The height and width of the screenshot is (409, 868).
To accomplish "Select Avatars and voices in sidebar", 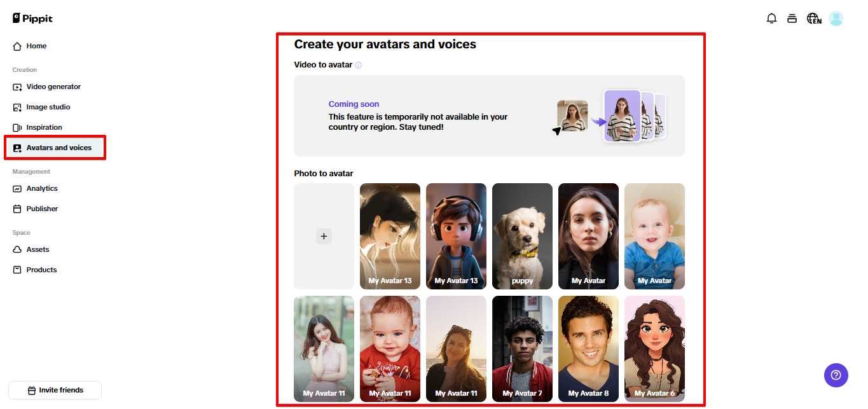I will (55, 148).
